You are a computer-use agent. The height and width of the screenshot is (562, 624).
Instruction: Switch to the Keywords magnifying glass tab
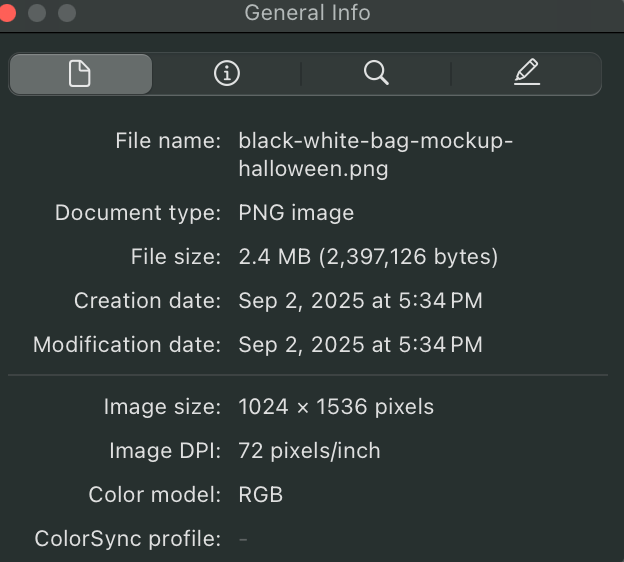pyautogui.click(x=376, y=74)
